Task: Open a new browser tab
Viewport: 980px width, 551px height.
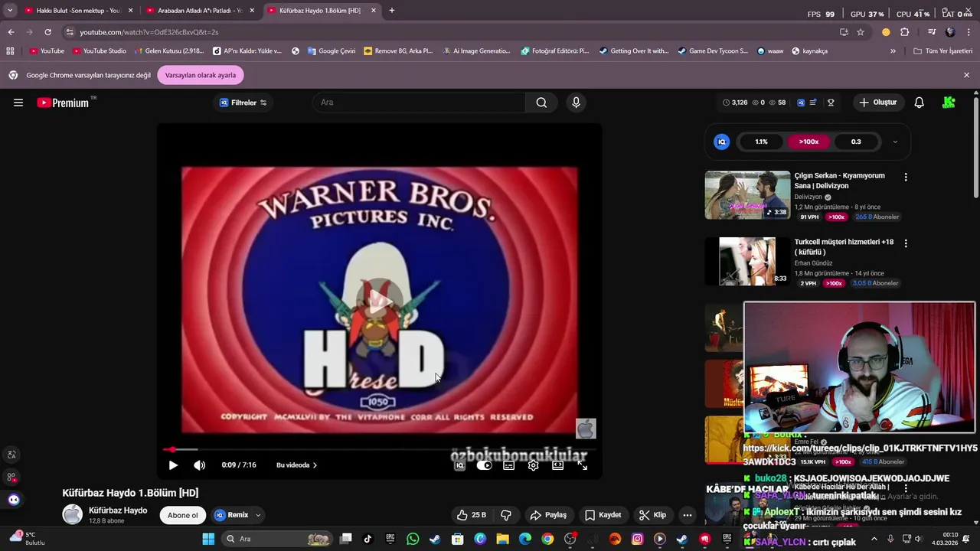Action: (392, 11)
